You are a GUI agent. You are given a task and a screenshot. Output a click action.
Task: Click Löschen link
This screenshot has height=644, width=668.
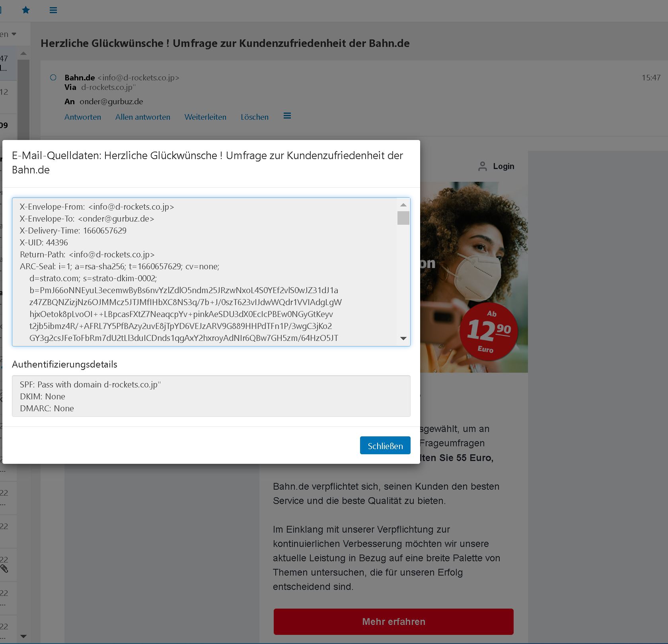coord(255,117)
